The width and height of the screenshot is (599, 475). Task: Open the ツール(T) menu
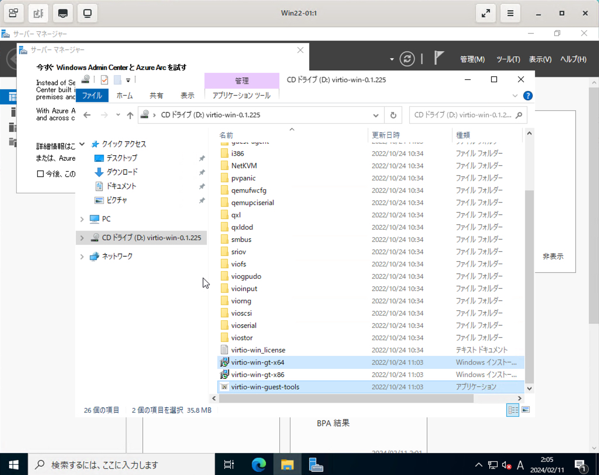tap(508, 59)
